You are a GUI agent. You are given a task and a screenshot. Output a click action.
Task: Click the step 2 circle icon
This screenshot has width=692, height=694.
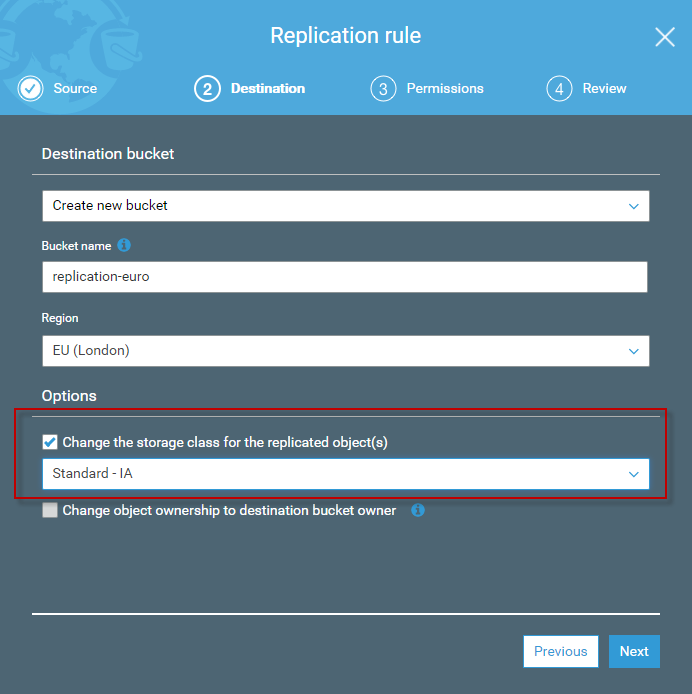pos(207,89)
